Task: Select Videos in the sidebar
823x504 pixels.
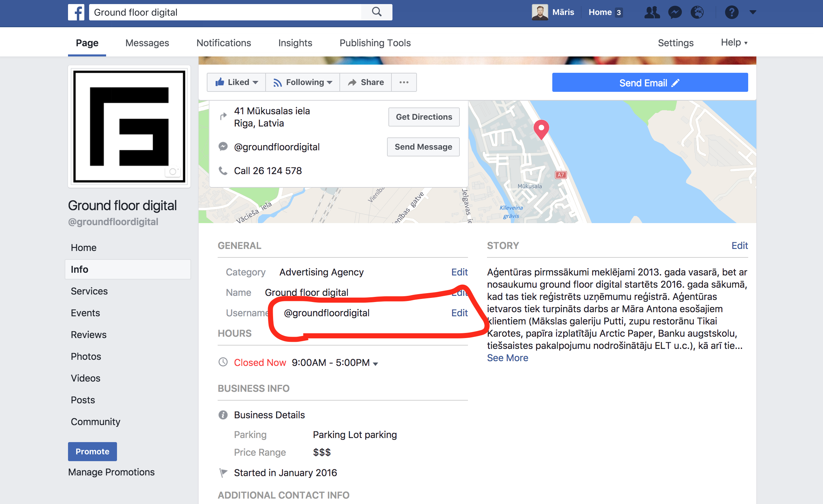Action: coord(86,378)
